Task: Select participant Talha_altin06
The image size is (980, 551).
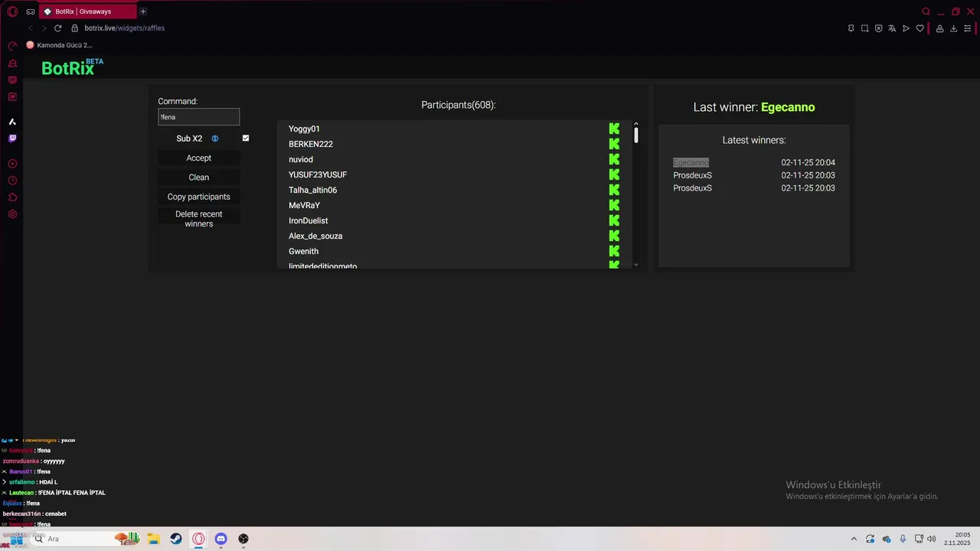Action: coord(312,190)
